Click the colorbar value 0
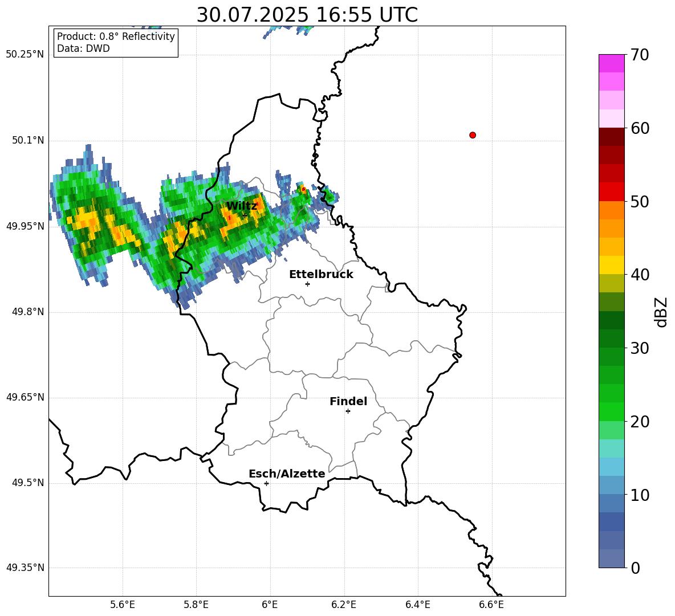The height and width of the screenshot is (616, 675). 635,568
